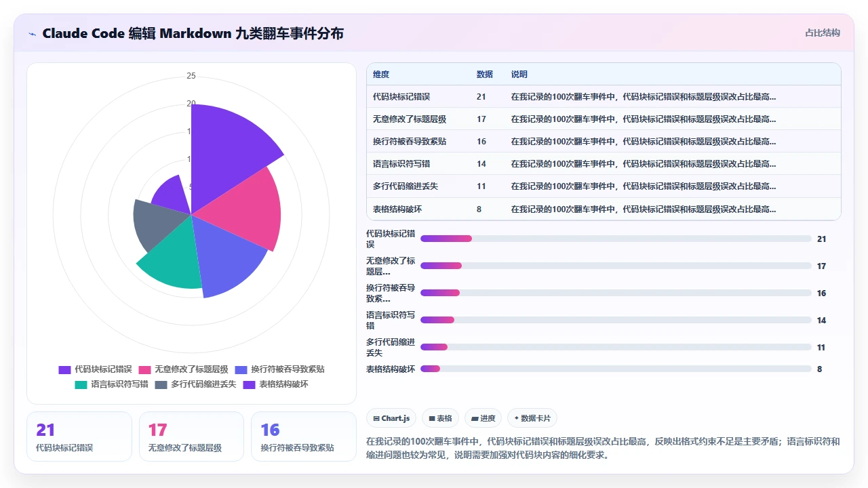
Task: Open the stat card showing 21 代码块标记错误
Action: pos(79,436)
